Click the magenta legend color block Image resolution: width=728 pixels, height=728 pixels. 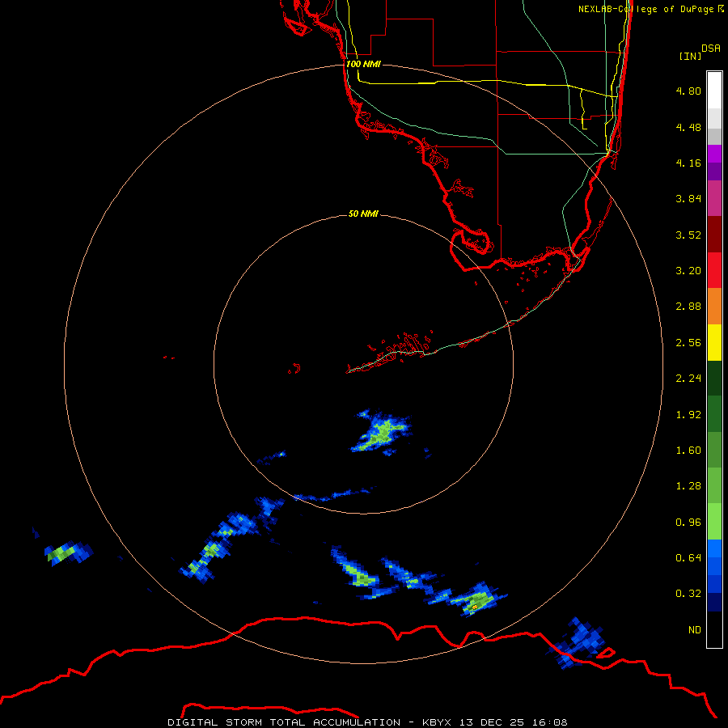(714, 154)
